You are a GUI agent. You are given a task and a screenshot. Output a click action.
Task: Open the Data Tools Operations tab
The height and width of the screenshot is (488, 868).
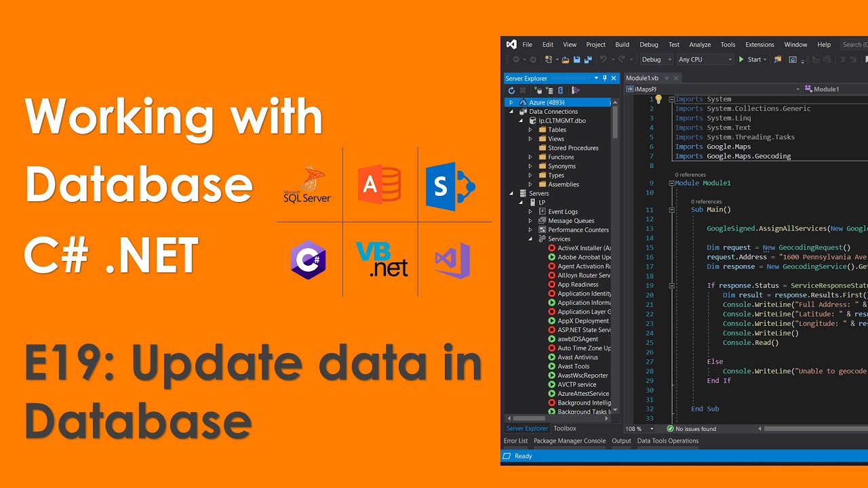click(x=668, y=441)
